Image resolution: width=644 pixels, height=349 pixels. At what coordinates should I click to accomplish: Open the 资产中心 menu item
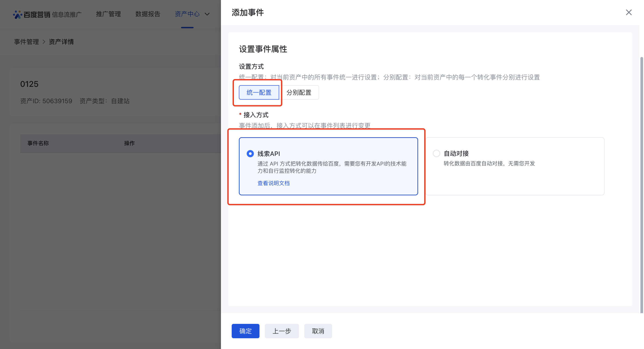pyautogui.click(x=187, y=14)
